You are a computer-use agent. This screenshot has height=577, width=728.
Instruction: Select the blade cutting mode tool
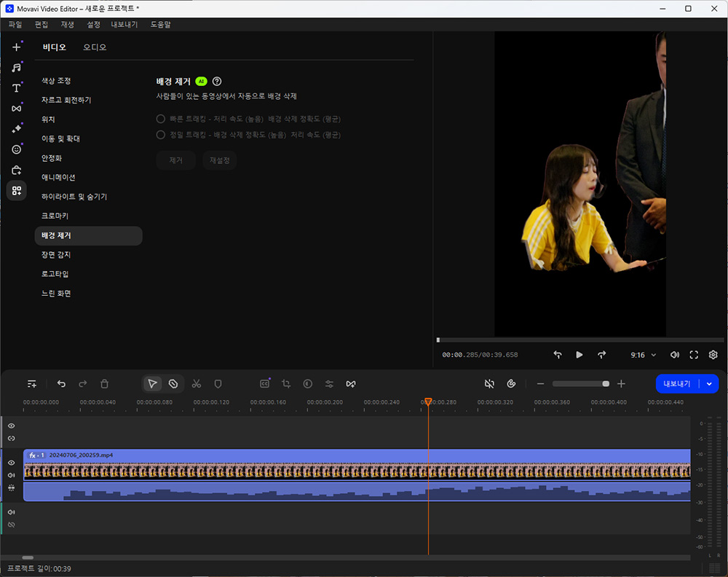pos(173,384)
